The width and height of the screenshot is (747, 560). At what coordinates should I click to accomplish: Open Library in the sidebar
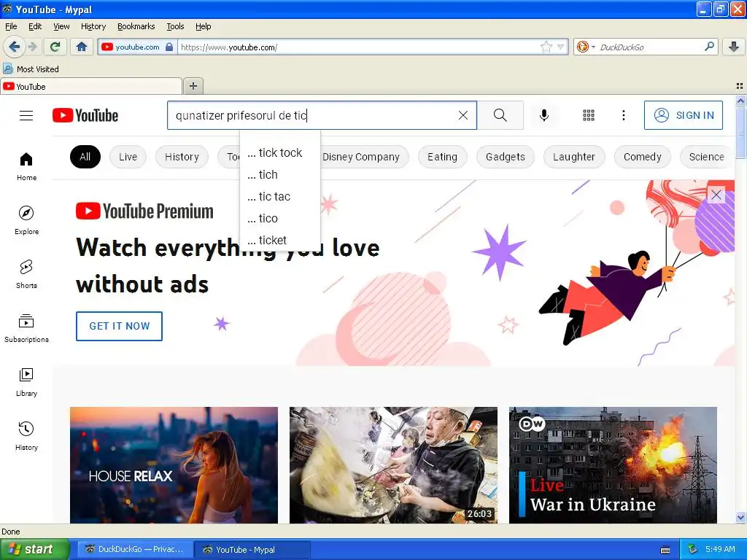pos(26,382)
